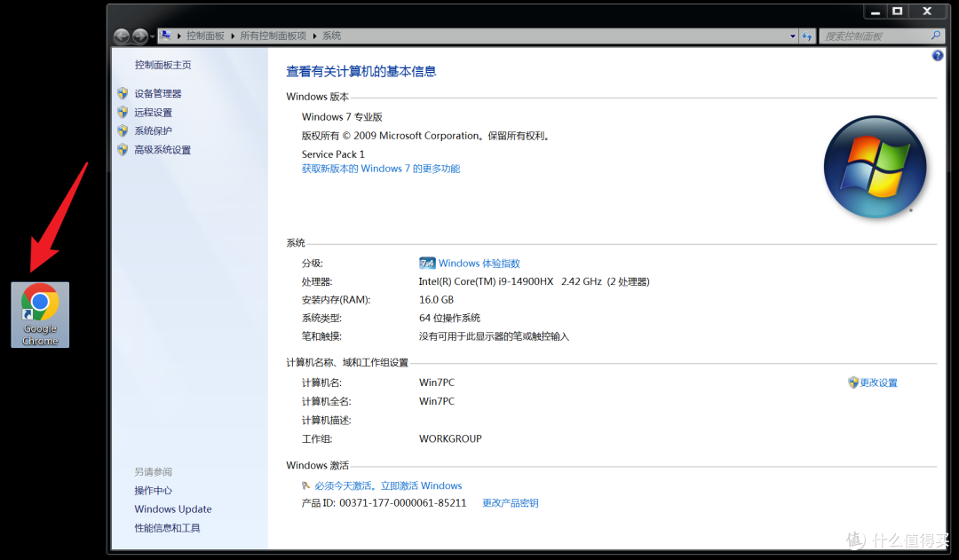Click the computer name value beside 计算机名
959x560 pixels.
[x=437, y=383]
